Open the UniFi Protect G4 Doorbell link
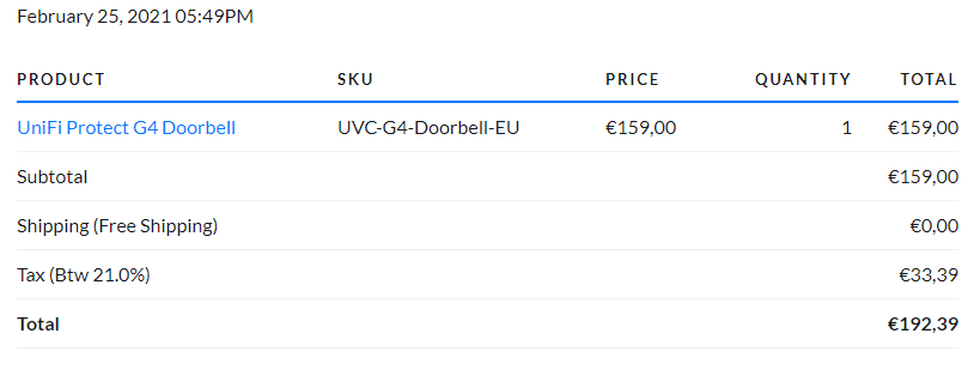 (126, 128)
